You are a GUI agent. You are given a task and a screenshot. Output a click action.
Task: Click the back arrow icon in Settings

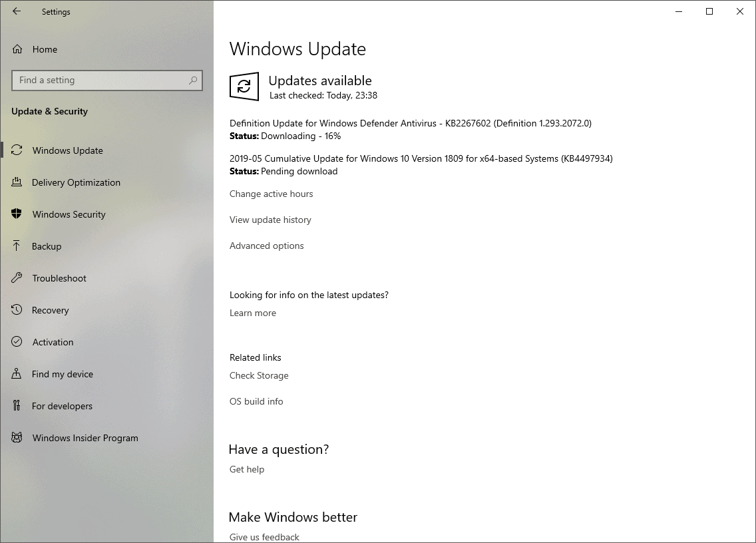(17, 11)
